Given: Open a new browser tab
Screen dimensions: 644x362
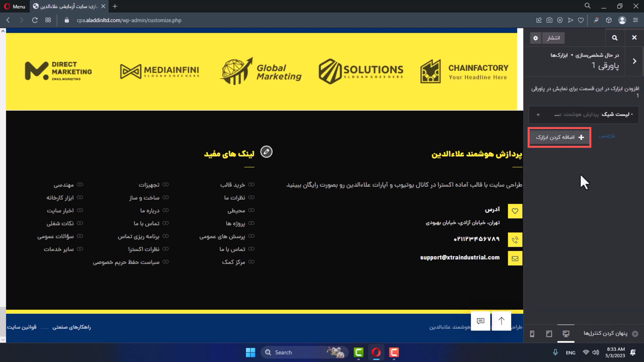Looking at the screenshot, I should point(115,6).
